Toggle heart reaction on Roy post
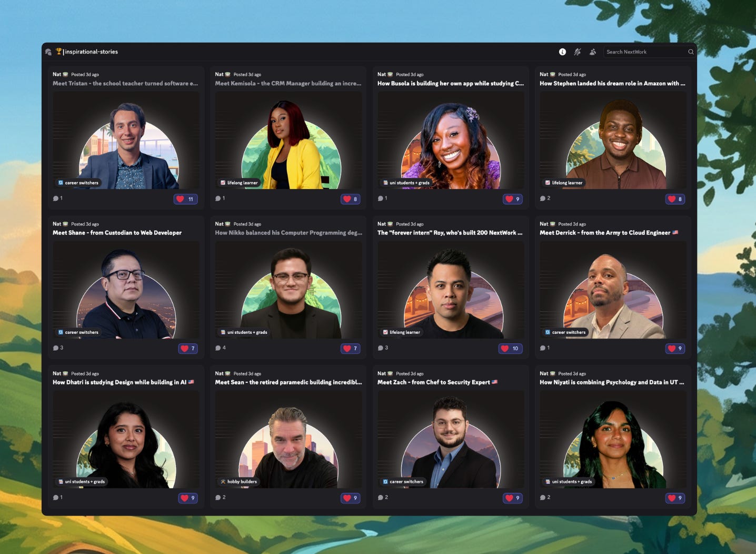 pyautogui.click(x=511, y=349)
